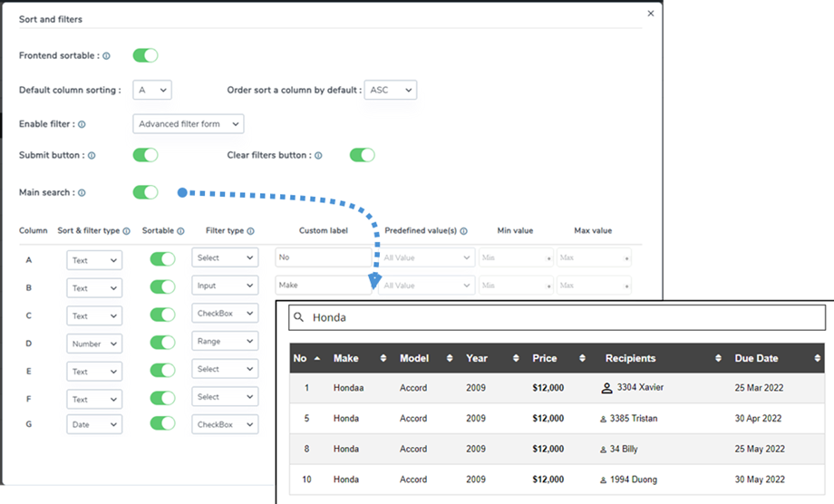Disable the Main search toggle

point(145,192)
